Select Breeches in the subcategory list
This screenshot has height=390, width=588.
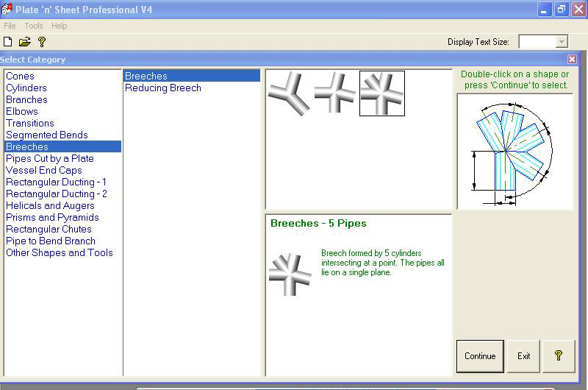point(192,77)
